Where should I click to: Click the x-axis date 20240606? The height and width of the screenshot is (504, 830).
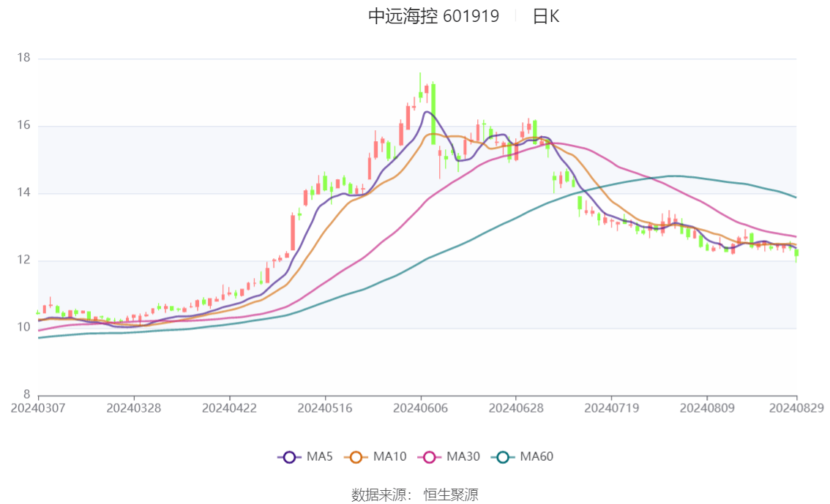pos(420,408)
